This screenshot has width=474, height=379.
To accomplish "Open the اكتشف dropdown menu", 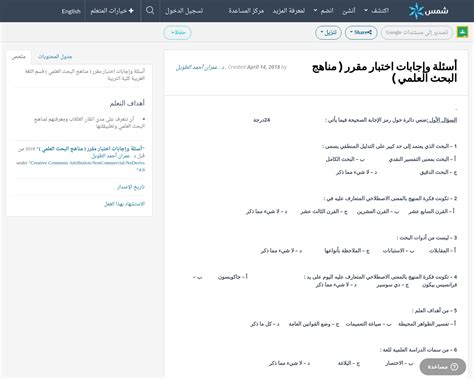I will [x=376, y=11].
